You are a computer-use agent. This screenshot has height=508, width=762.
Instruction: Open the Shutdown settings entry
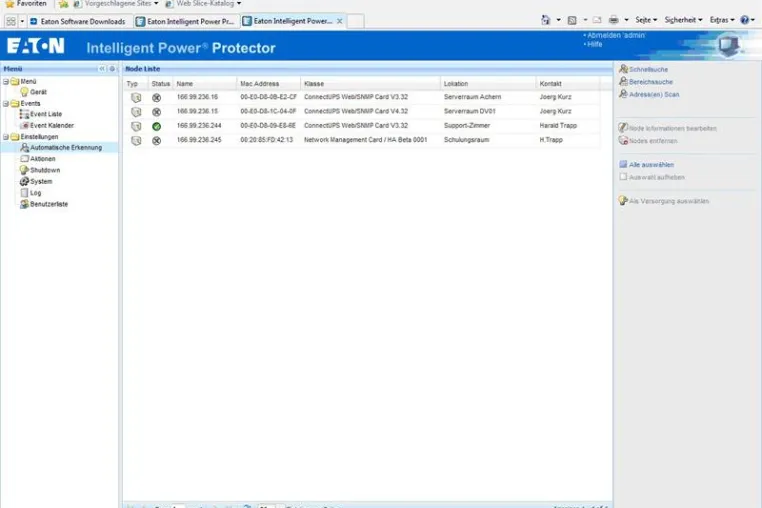tap(40, 170)
